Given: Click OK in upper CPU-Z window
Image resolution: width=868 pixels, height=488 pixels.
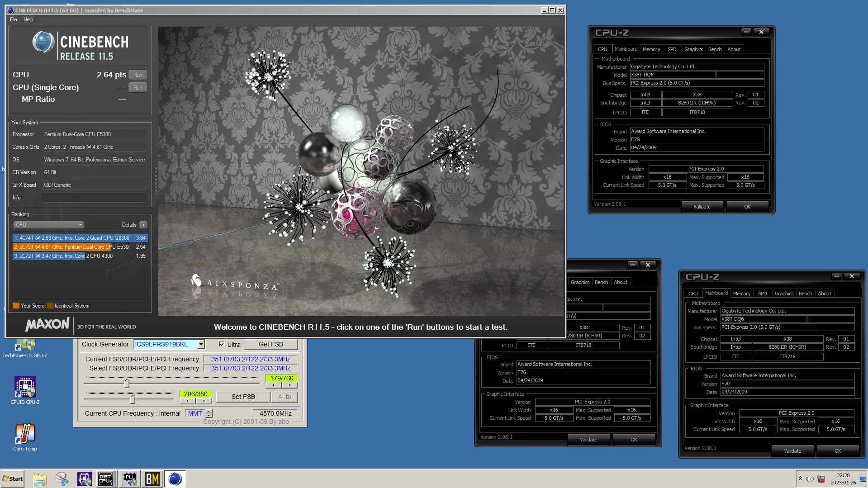Looking at the screenshot, I should point(747,207).
